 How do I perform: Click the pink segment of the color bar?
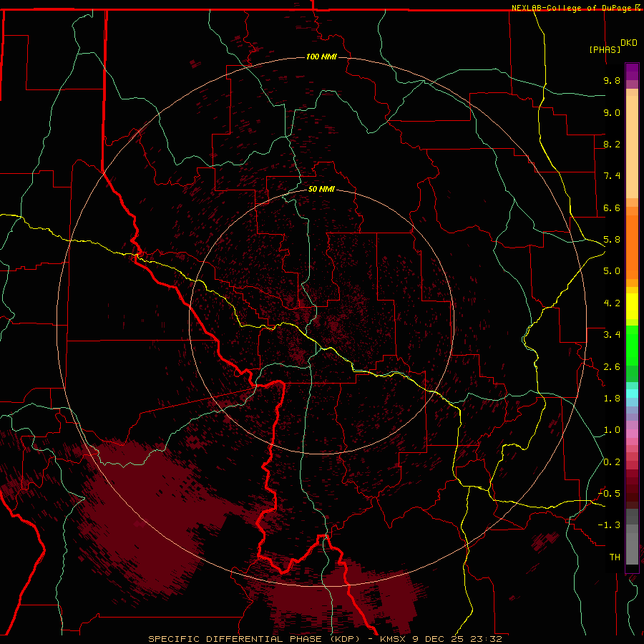(x=632, y=434)
